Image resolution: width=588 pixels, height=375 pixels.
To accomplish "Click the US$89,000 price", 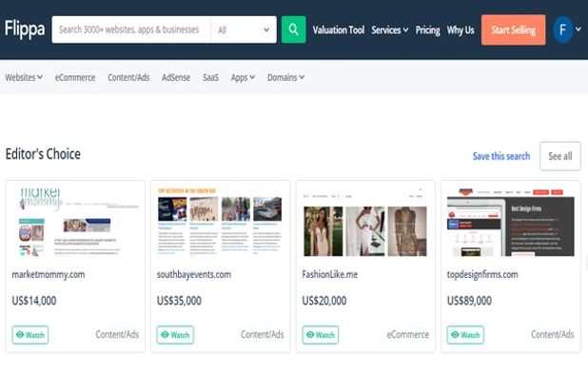I will (469, 301).
